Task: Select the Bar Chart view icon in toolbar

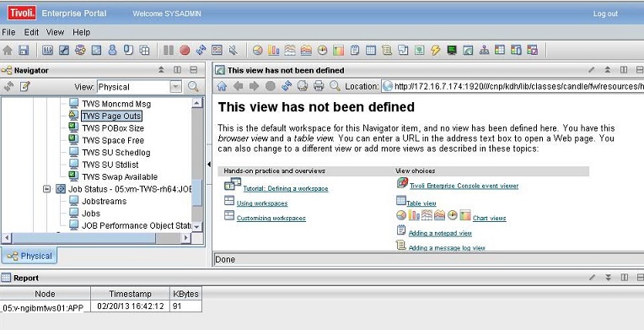Action: (x=274, y=50)
